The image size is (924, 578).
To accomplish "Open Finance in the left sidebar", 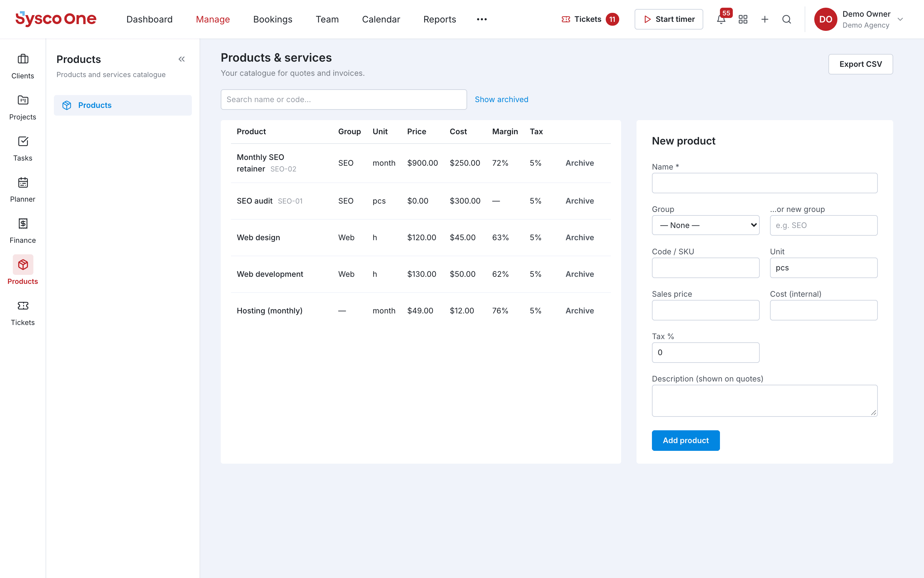I will coord(22,231).
